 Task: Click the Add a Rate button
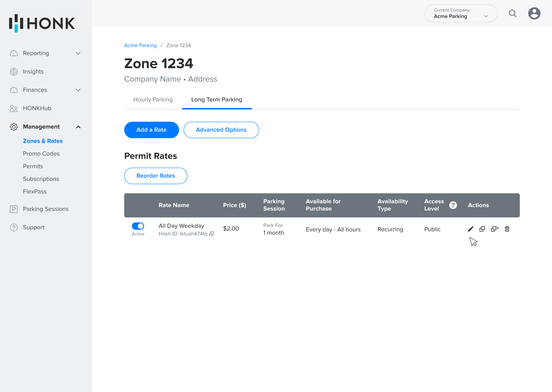click(151, 130)
